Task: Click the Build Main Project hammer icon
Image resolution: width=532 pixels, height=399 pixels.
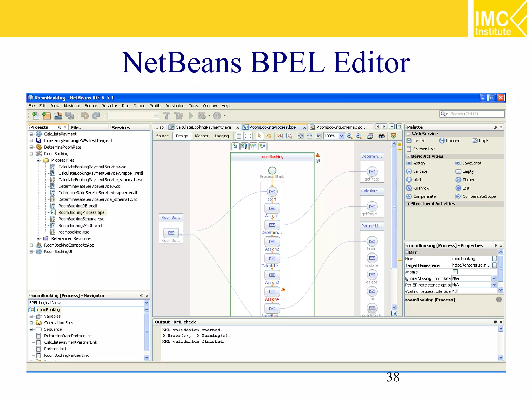Action: tap(167, 116)
